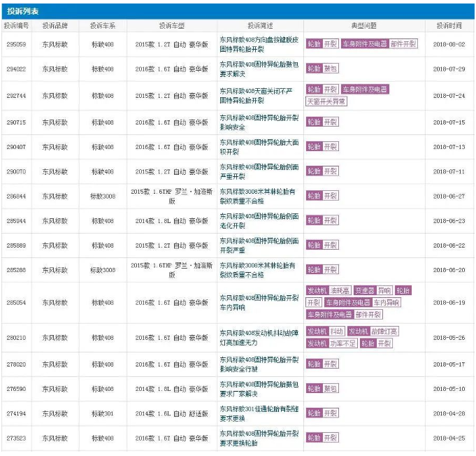Open complaint link 东风标致301佳通轮胎有裂缝
Viewport: 476px width, 456px height.
(x=259, y=413)
